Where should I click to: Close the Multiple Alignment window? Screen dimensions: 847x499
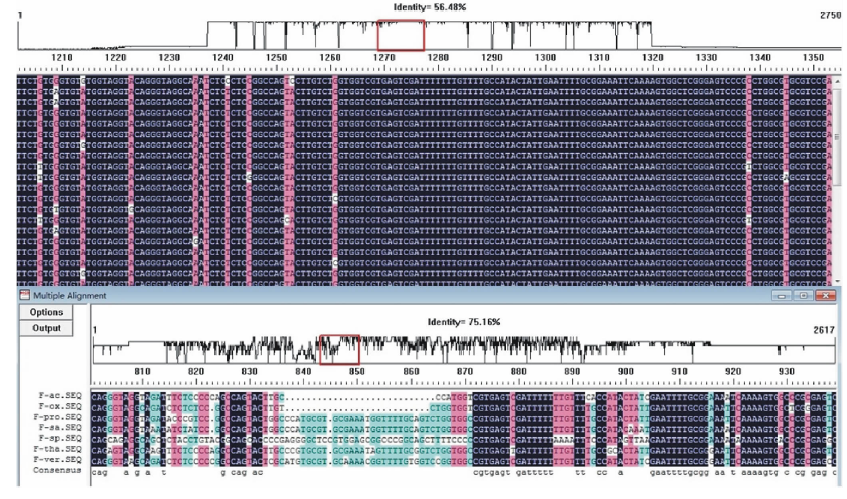826,297
